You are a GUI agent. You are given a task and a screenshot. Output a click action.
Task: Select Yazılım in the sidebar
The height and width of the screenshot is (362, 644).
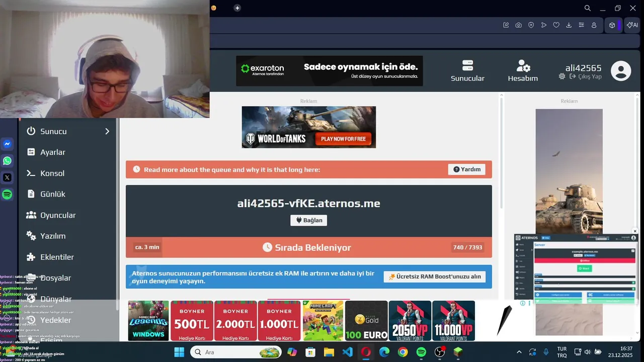tap(67, 236)
